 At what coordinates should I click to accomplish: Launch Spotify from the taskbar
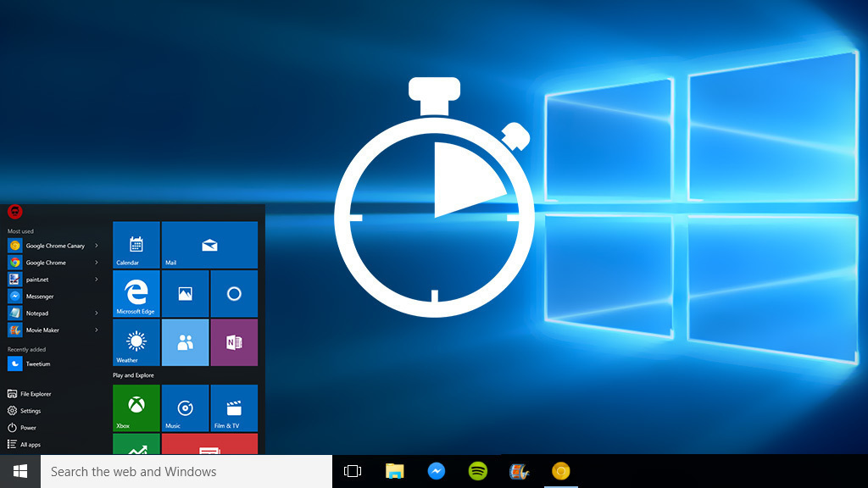click(x=477, y=470)
